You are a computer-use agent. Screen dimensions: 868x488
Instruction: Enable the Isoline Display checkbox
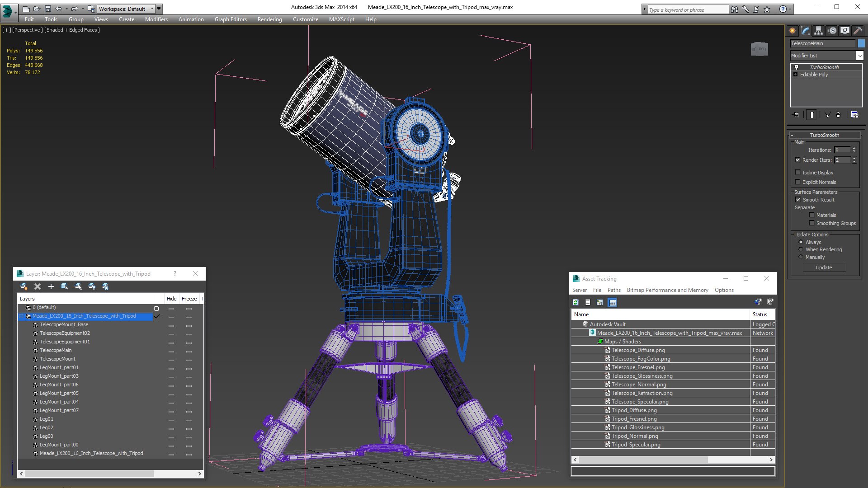pos(798,173)
